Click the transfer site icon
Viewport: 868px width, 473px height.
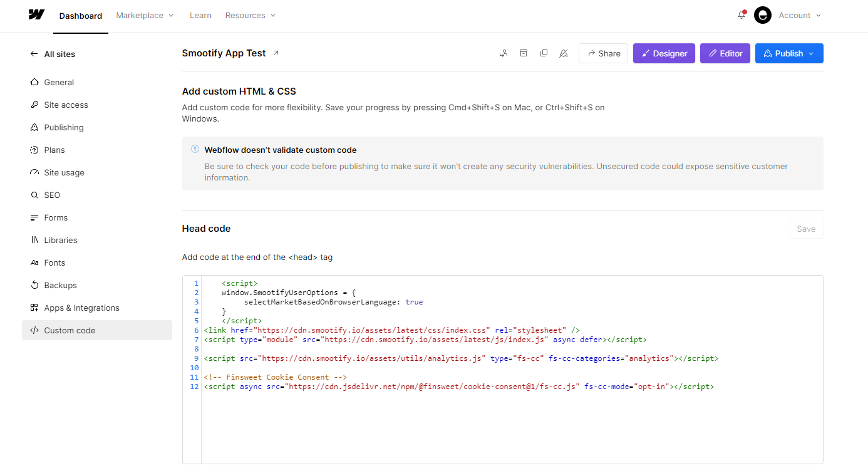tap(504, 53)
